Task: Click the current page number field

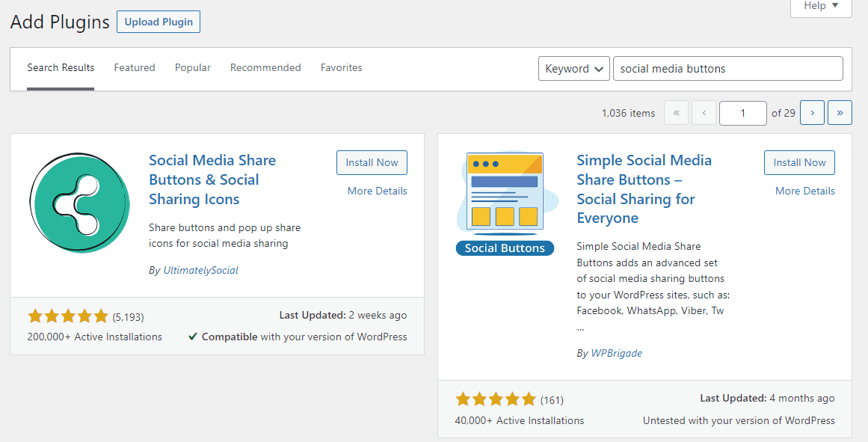Action: click(x=743, y=113)
